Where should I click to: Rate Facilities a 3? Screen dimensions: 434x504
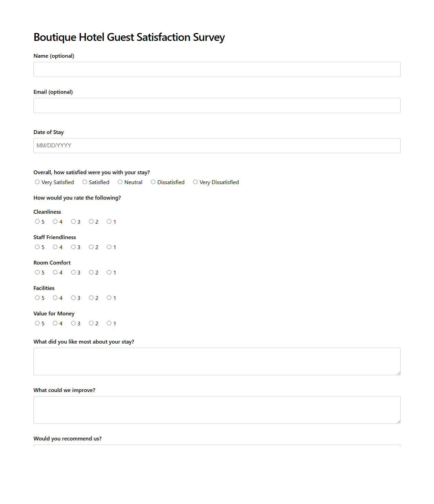(x=73, y=298)
